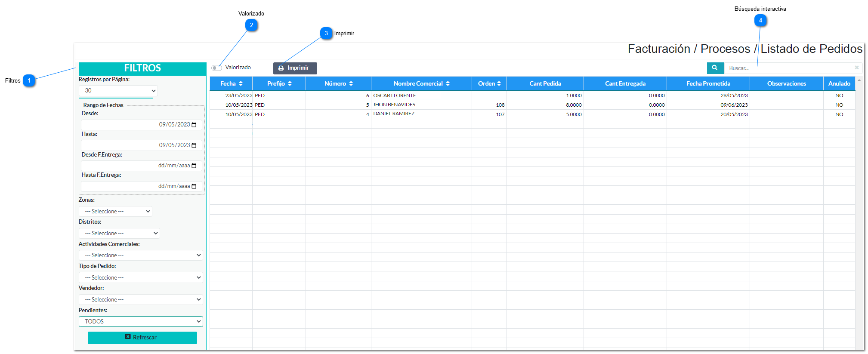The height and width of the screenshot is (354, 868).
Task: Open Registros por Página dropdown
Action: [118, 91]
